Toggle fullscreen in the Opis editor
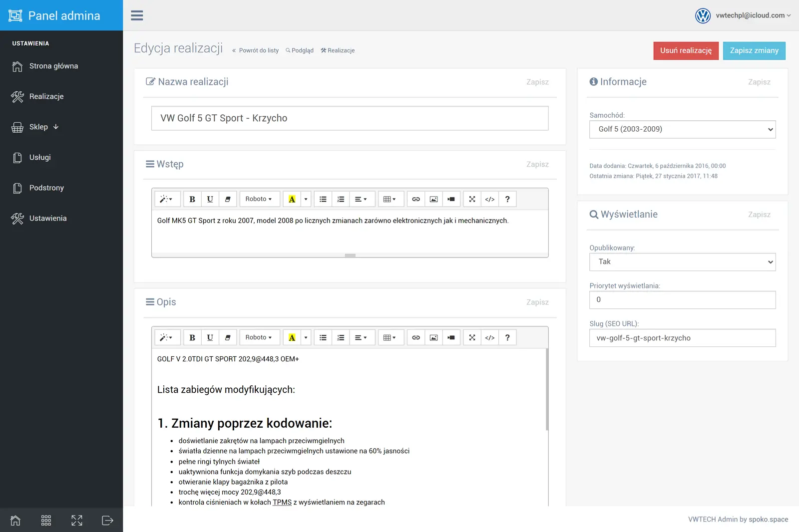Image resolution: width=799 pixels, height=532 pixels. coord(472,338)
